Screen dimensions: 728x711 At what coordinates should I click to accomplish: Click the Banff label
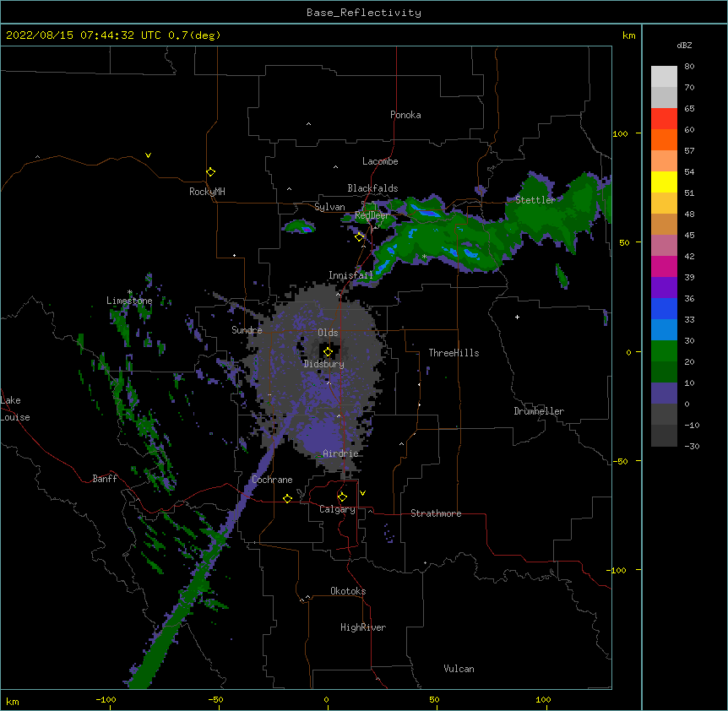pyautogui.click(x=105, y=479)
